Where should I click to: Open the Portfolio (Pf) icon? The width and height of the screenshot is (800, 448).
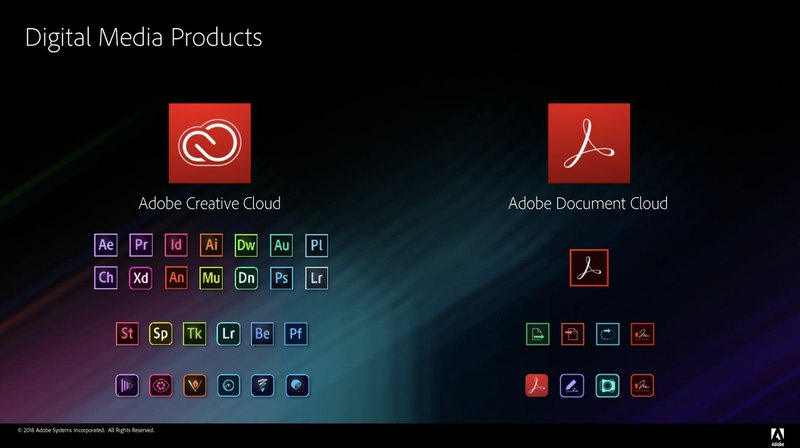point(296,334)
